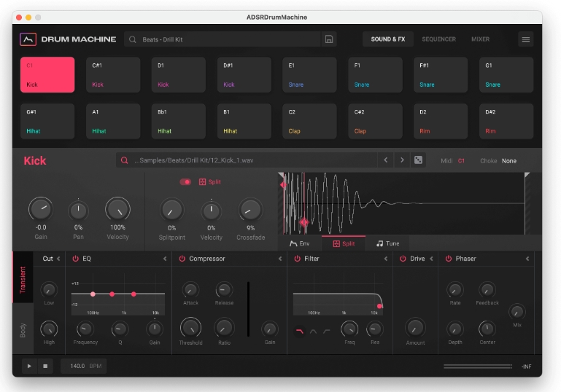Click the 12_Kick_1.wav sample path field
Screen dimensions: 561x392
(x=247, y=160)
